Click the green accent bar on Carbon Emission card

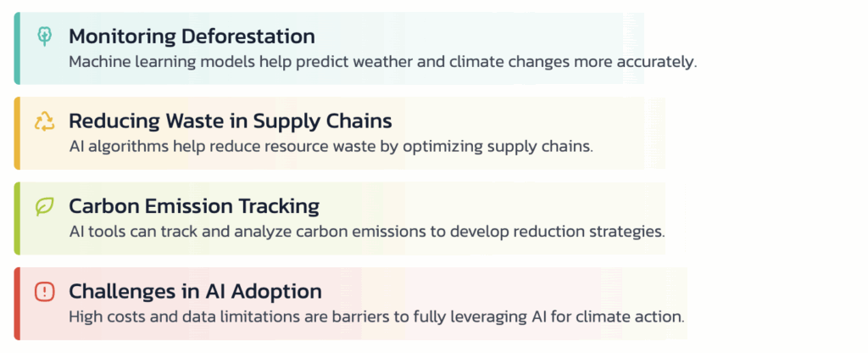click(17, 218)
